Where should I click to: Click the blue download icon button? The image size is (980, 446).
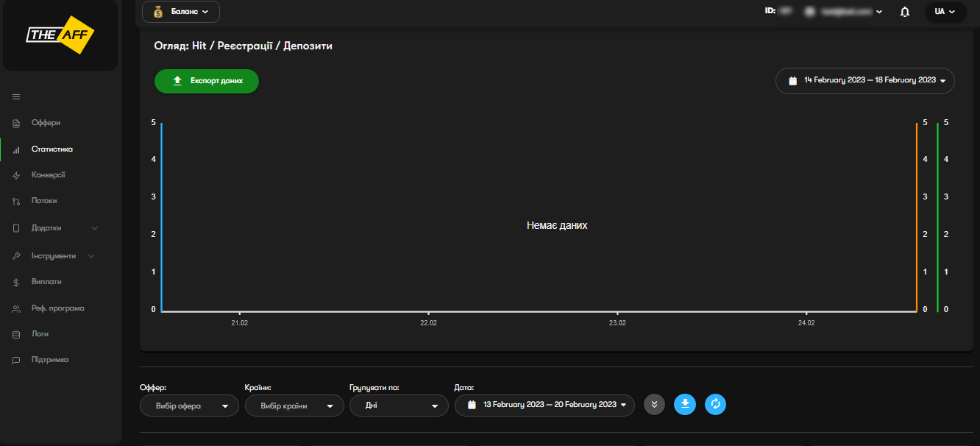click(x=685, y=404)
